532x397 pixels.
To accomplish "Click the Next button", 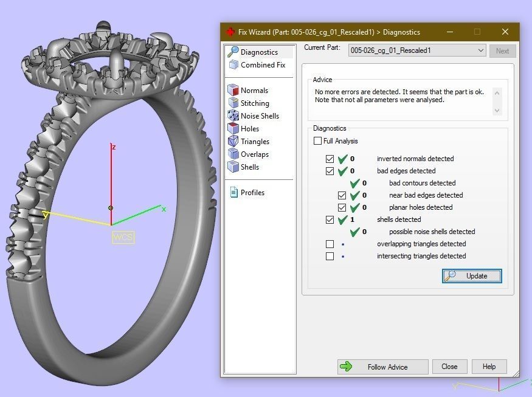I will tap(502, 51).
